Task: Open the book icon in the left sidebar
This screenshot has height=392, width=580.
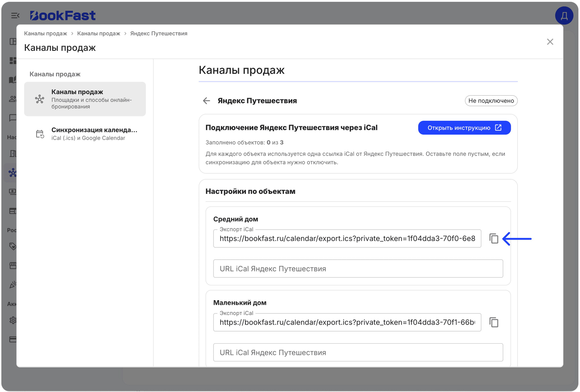Action: (13, 80)
